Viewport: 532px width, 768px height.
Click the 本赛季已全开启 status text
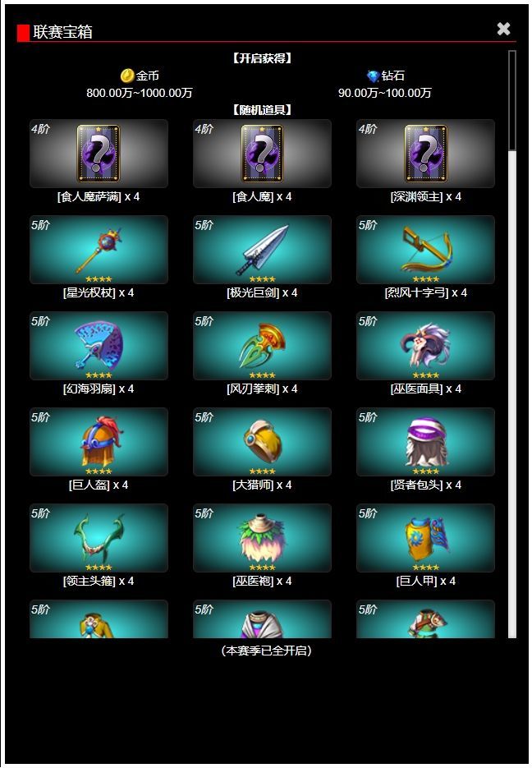pyautogui.click(x=266, y=651)
